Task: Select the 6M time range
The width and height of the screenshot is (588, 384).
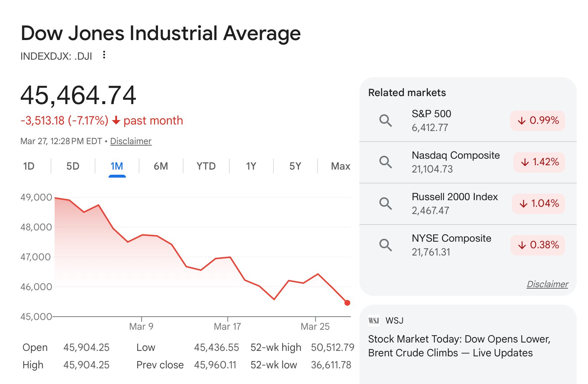Action: pyautogui.click(x=161, y=166)
